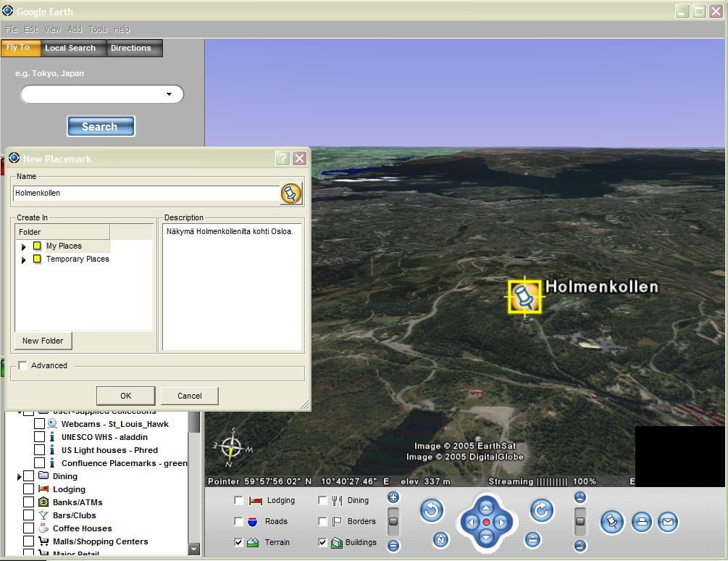
Task: Click the placemark Name field
Action: pos(146,194)
